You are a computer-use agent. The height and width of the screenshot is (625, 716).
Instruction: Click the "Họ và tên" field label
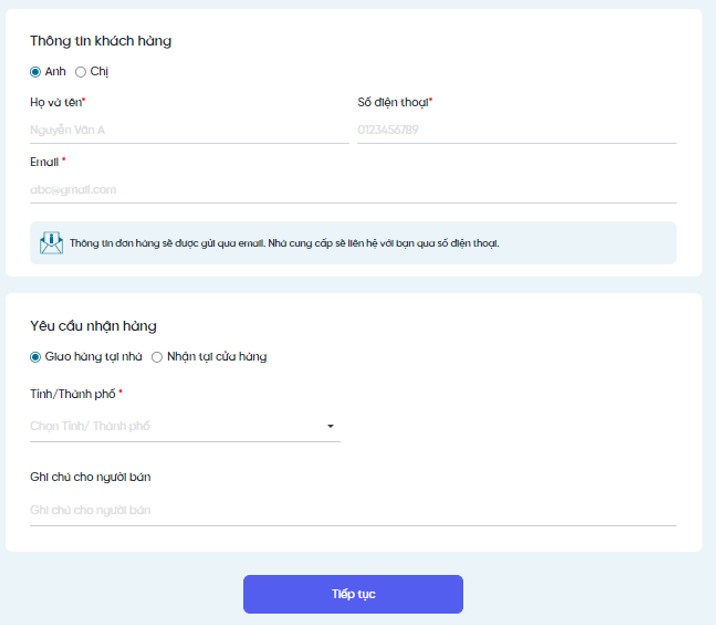click(56, 102)
